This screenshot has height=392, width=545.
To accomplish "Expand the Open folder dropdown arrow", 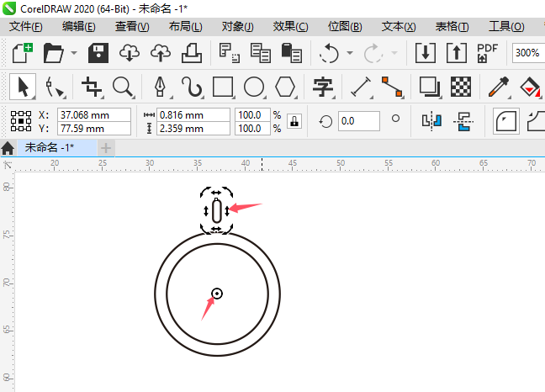I will 74,53.
